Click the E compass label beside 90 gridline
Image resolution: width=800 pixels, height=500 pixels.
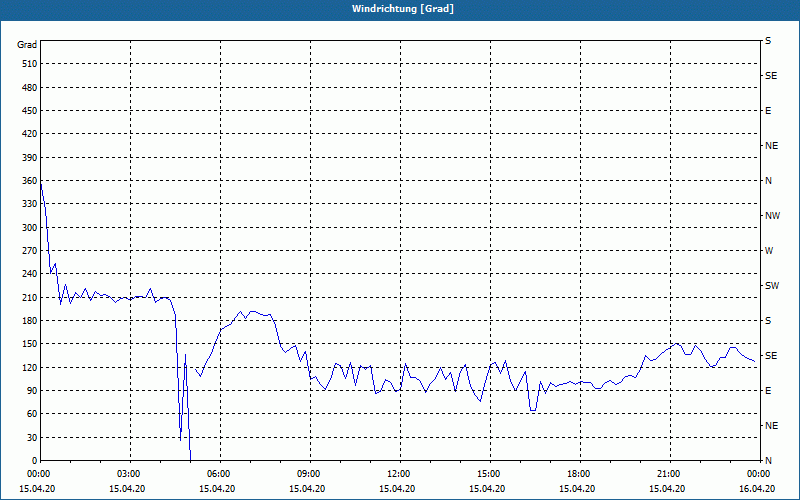768,390
